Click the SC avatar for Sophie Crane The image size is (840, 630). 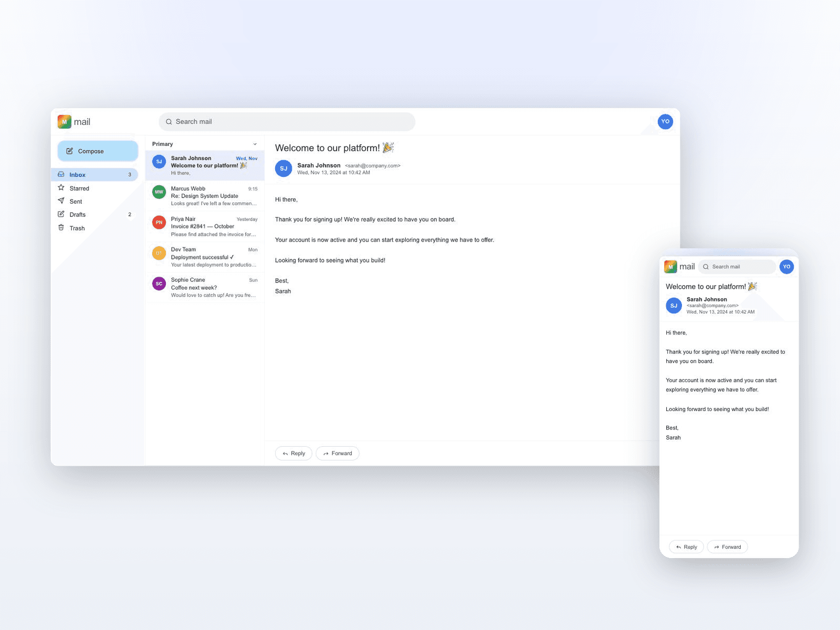(x=159, y=283)
